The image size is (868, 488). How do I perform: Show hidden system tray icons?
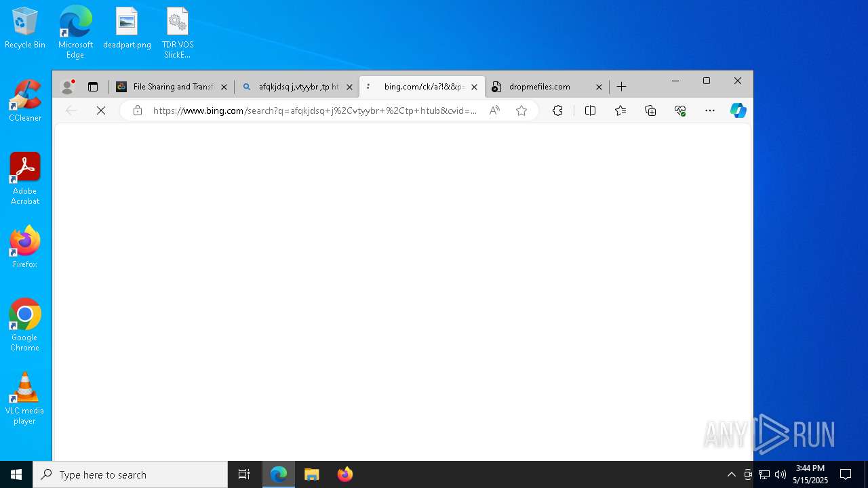click(731, 474)
